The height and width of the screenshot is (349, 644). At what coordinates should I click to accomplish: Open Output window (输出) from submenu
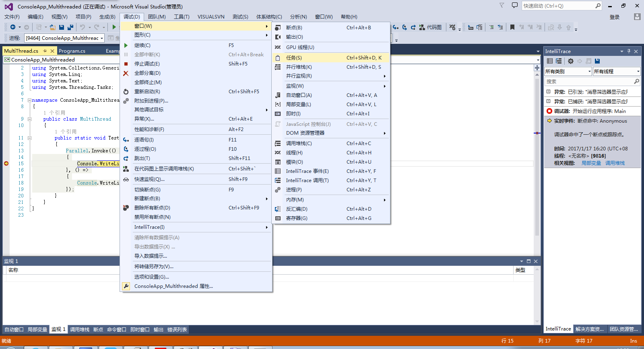331,37
